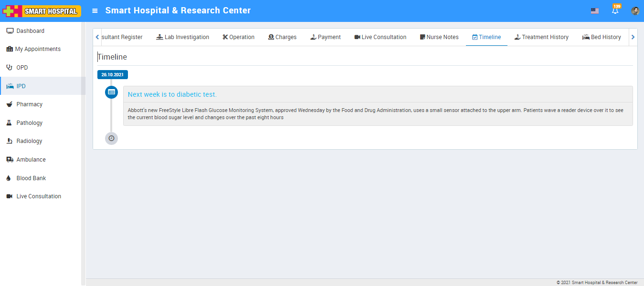
Task: Select the Lab Investigation tab
Action: point(182,37)
